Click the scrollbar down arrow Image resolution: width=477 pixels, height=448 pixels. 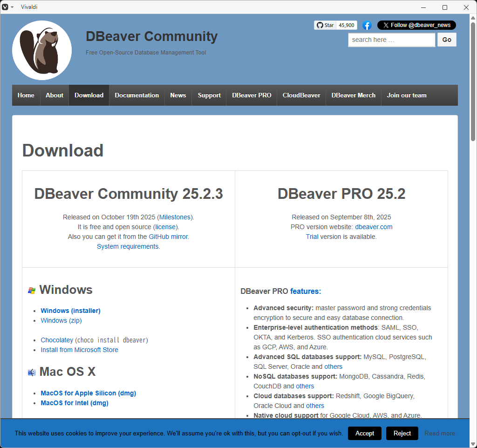pyautogui.click(x=473, y=444)
